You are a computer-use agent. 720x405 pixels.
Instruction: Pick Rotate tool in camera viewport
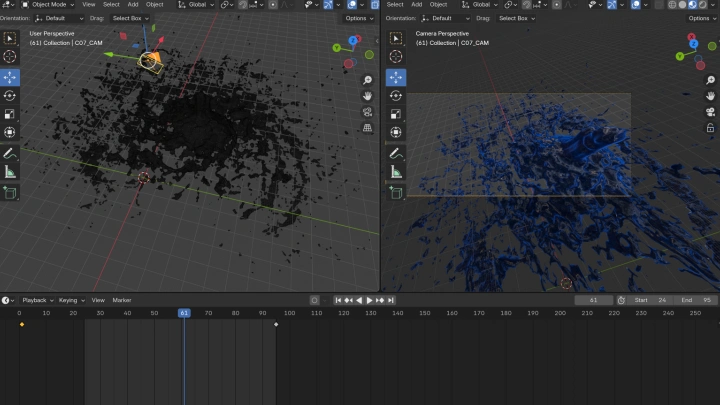pos(396,96)
